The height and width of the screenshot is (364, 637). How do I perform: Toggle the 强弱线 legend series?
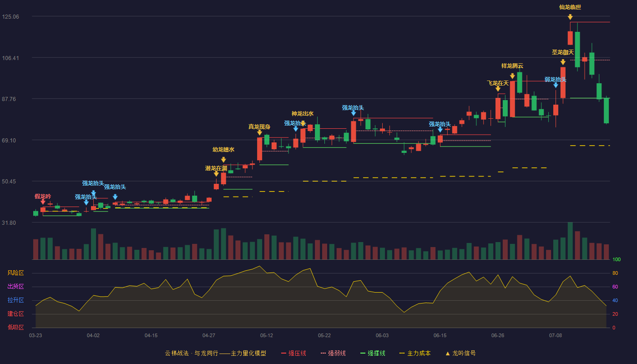[333, 353]
